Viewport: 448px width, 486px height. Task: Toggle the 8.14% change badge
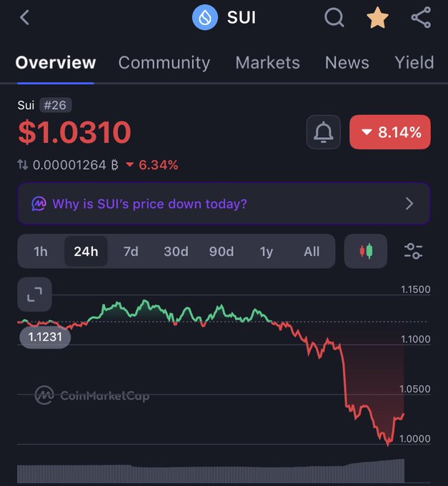click(390, 132)
